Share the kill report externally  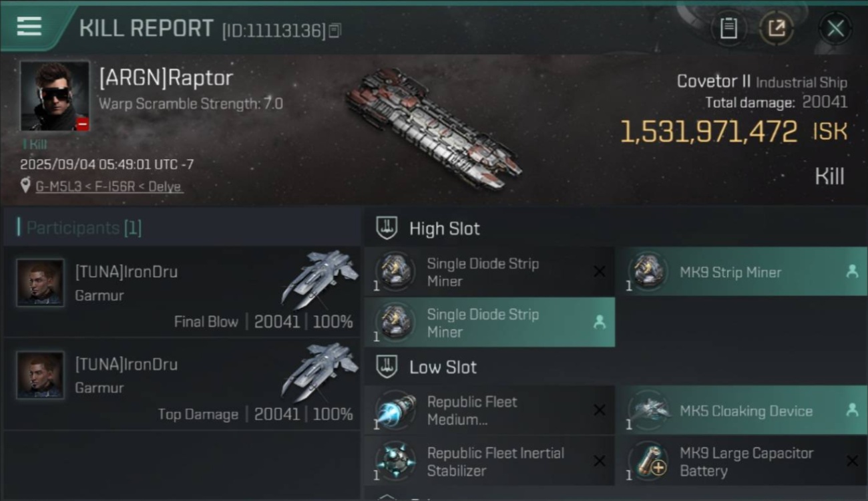coord(776,29)
